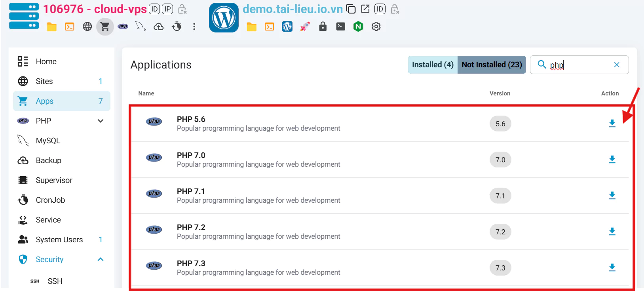
Task: Open the server MySQL dolphin toolbar icon
Action: (x=141, y=27)
